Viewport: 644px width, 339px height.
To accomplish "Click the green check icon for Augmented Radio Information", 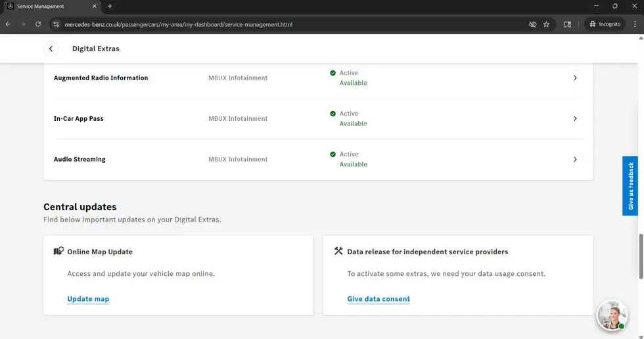I will tap(333, 73).
